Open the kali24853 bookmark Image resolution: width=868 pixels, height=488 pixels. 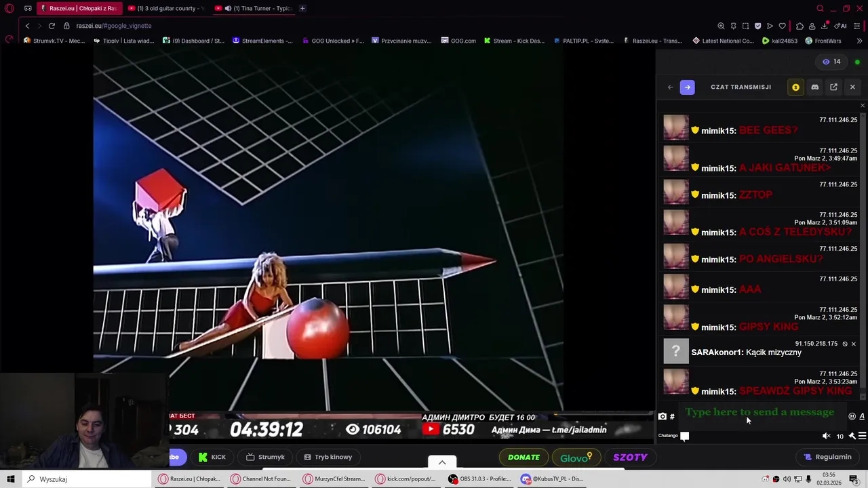[780, 41]
